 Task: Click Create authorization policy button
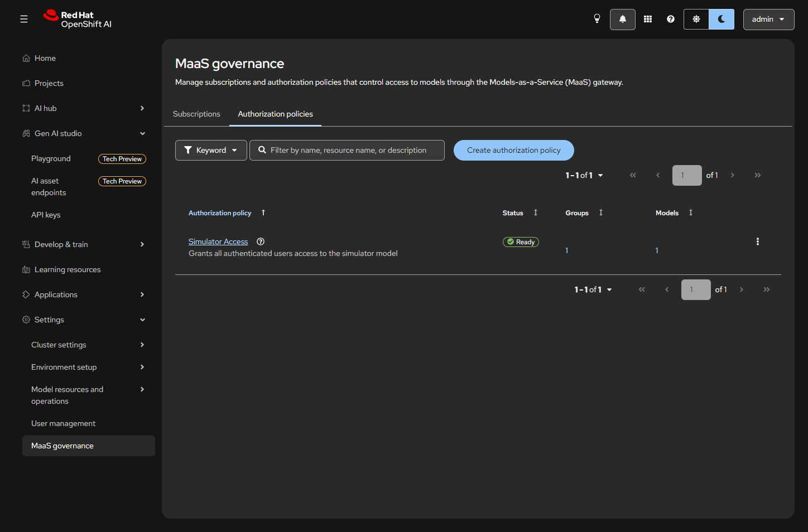pyautogui.click(x=513, y=150)
